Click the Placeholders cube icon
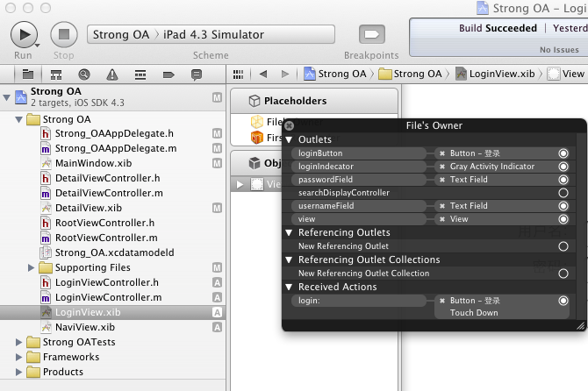Viewport: 588px width, 391px height. pos(255,101)
